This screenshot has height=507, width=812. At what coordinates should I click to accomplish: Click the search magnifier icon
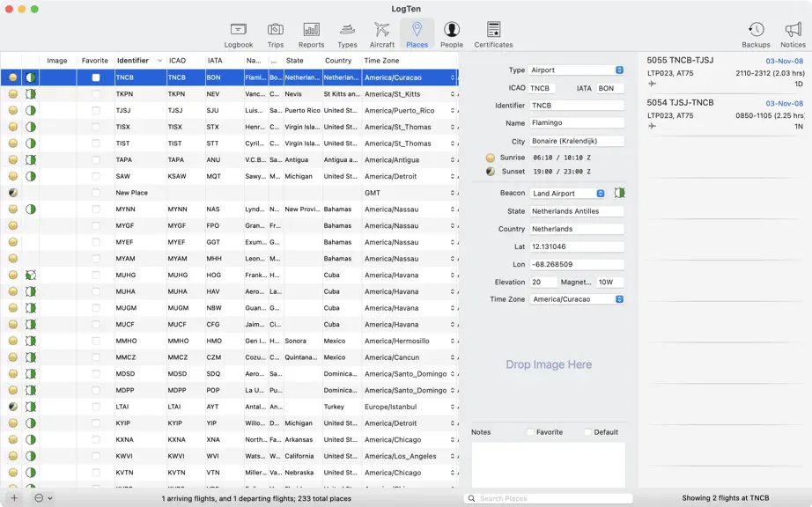(472, 499)
